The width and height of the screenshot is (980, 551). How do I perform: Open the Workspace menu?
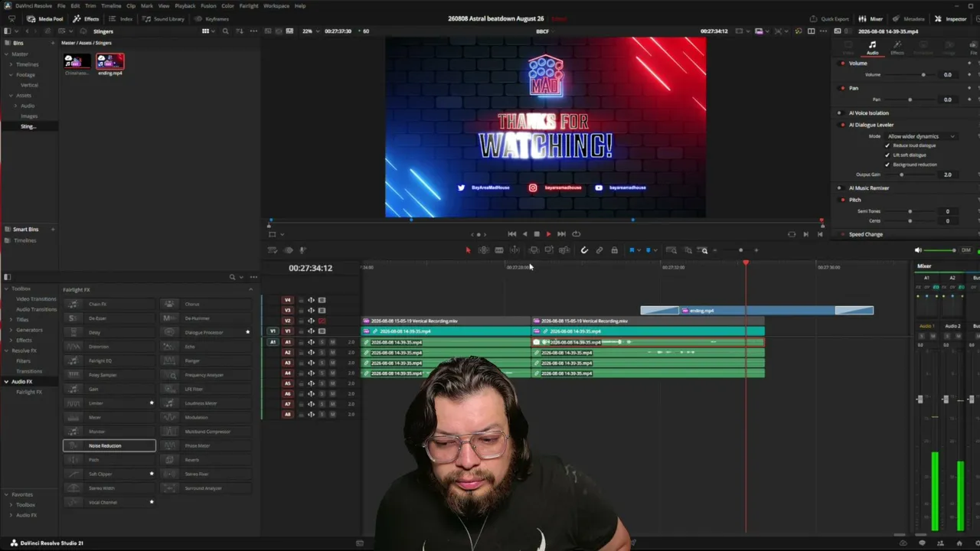tap(276, 6)
